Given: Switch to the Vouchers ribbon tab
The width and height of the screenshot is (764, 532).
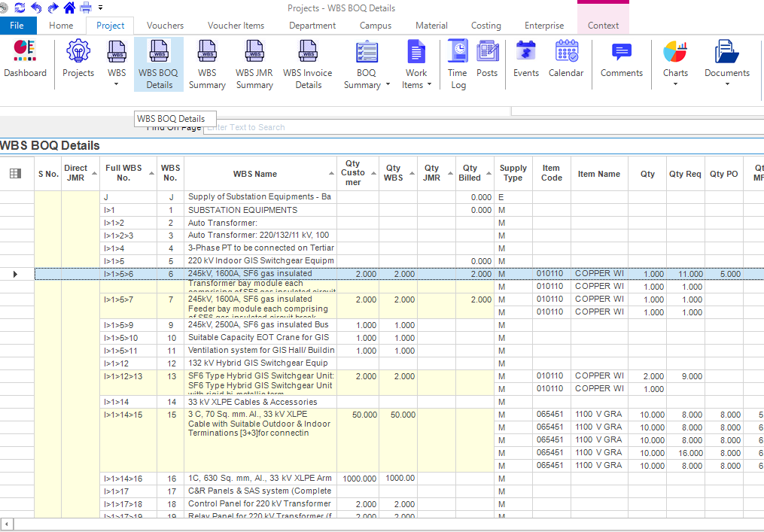Looking at the screenshot, I should pos(165,26).
